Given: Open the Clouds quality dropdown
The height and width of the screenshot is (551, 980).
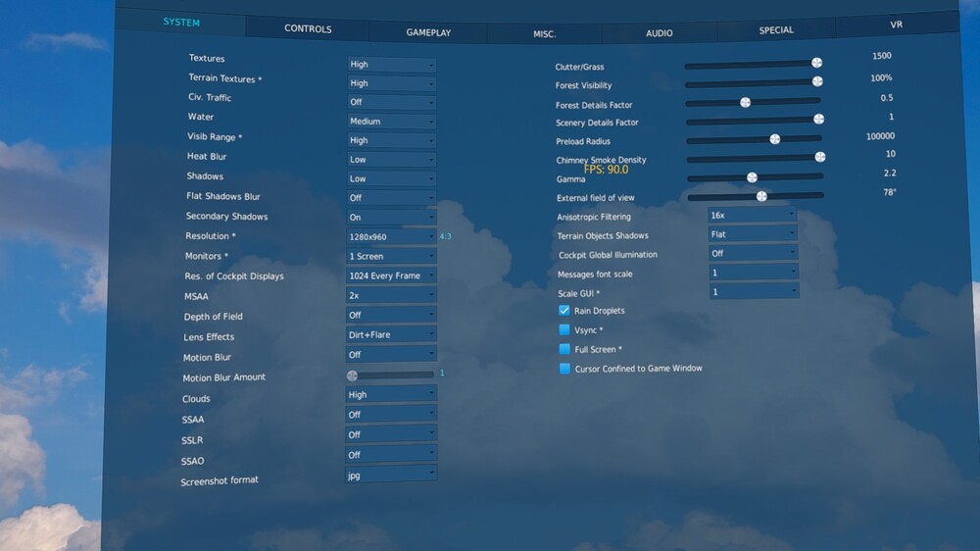Looking at the screenshot, I should pyautogui.click(x=391, y=395).
